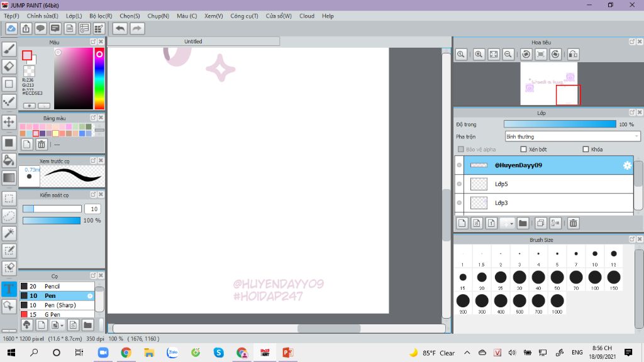
Task: Select the Gradient tool
Action: coord(9,178)
